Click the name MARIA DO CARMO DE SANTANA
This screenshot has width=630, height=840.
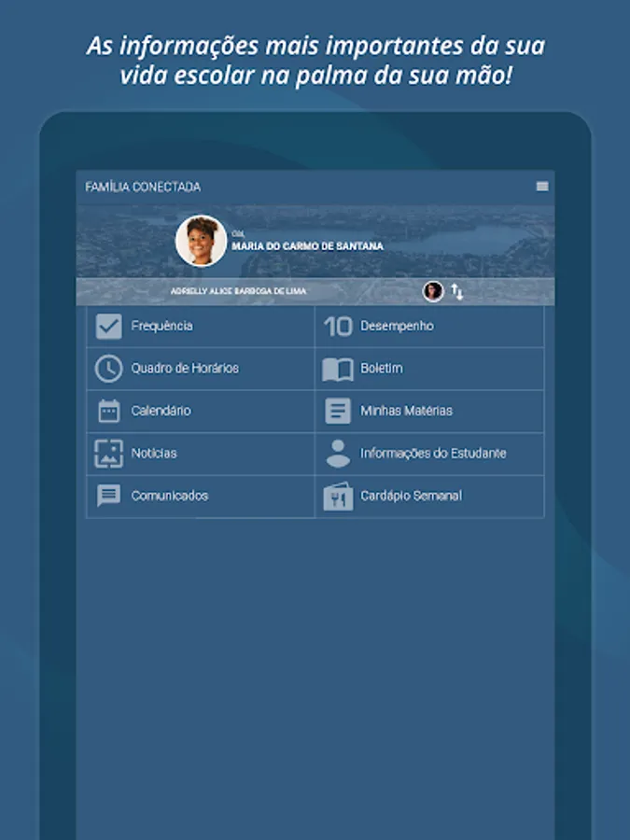coord(307,246)
